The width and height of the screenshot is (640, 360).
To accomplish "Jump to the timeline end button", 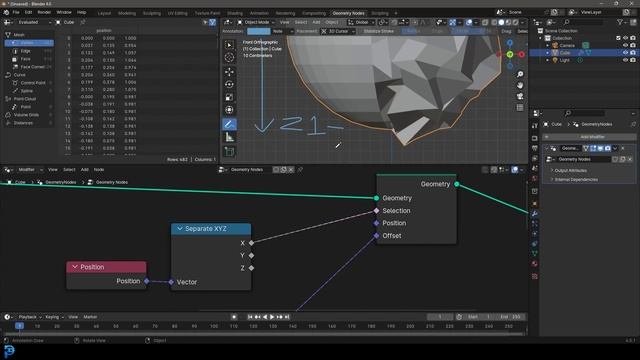I will [x=287, y=317].
